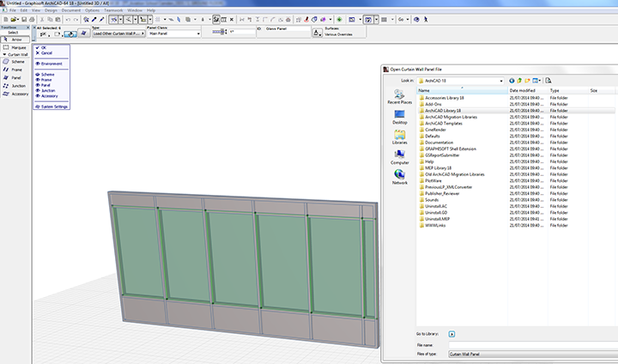Click Cancel in the curtain wall palette
Screen dimensions: 618x364
pyautogui.click(x=45, y=53)
